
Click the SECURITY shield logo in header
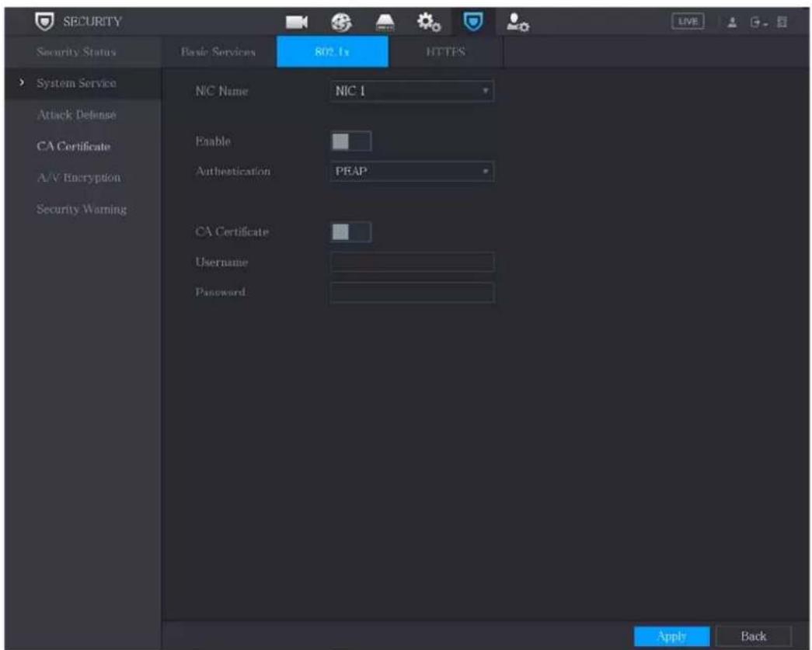[x=44, y=22]
